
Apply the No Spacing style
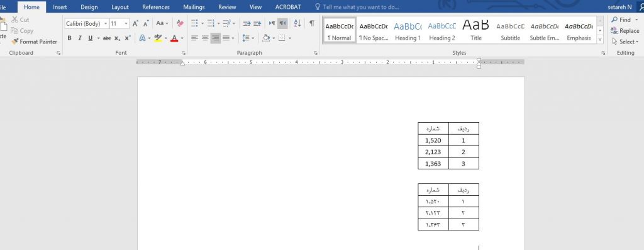pos(374,30)
